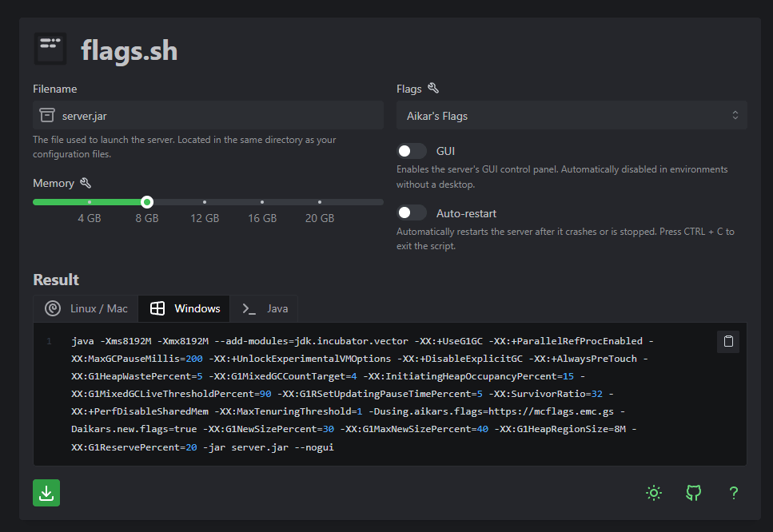Open the Aikar's Flags dropdown
773x532 pixels.
click(x=572, y=116)
